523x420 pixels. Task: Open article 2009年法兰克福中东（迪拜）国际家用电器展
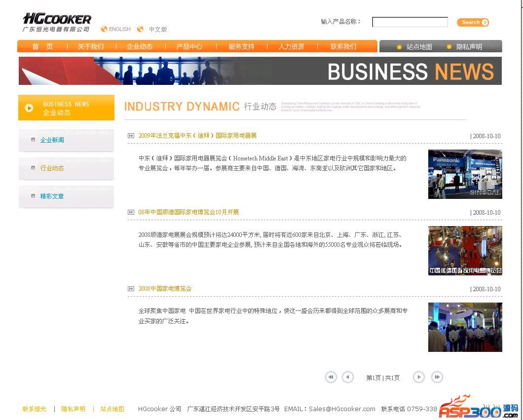(x=197, y=136)
